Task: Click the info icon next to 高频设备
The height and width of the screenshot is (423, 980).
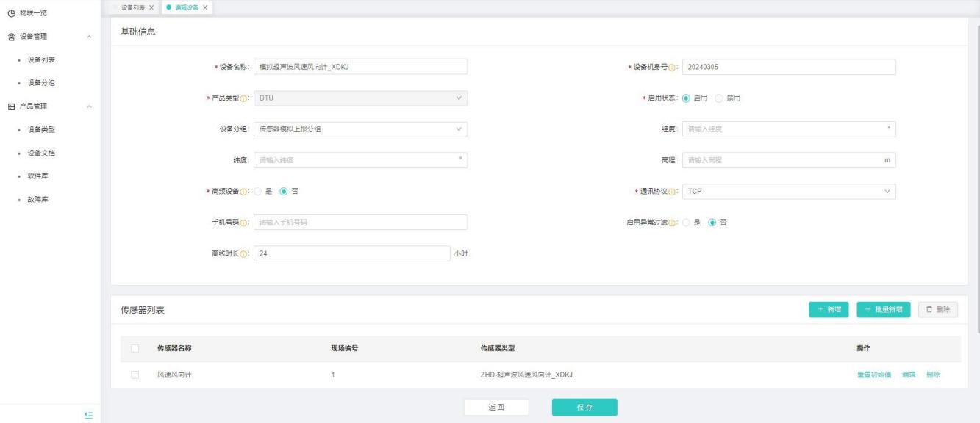Action: 243,192
